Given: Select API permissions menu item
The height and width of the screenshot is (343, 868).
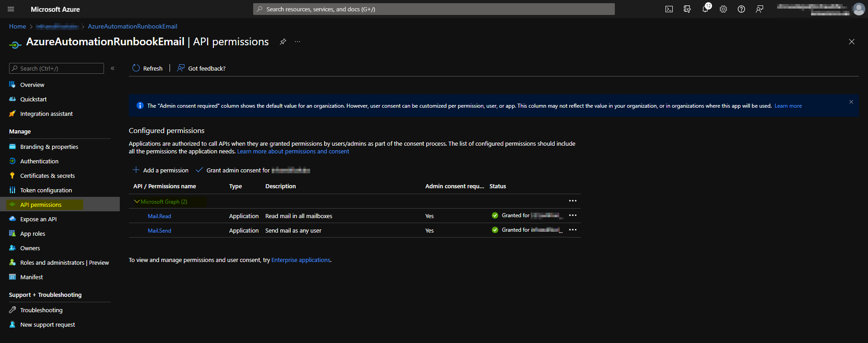Looking at the screenshot, I should (x=60, y=205).
